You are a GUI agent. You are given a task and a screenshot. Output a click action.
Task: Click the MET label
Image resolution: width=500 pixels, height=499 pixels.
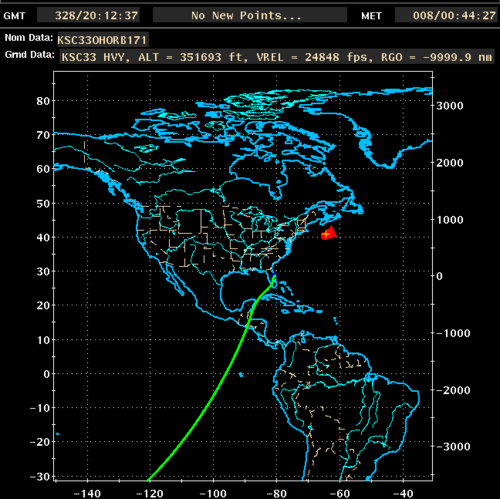coord(371,16)
